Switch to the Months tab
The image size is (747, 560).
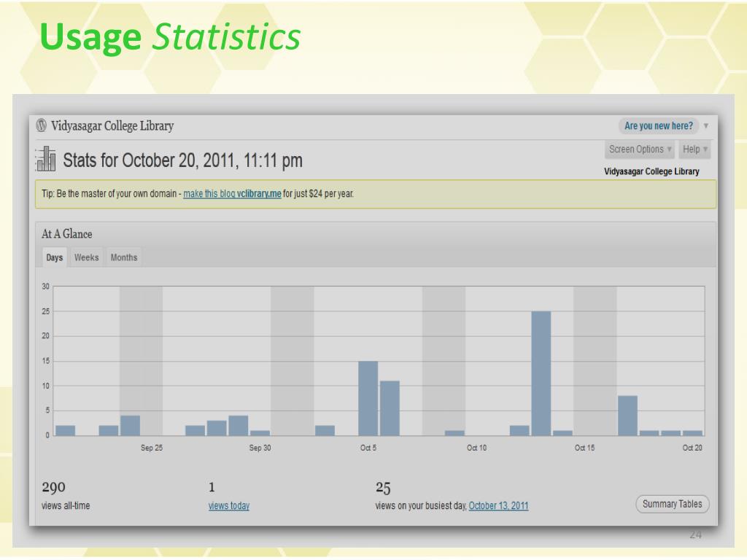point(124,257)
